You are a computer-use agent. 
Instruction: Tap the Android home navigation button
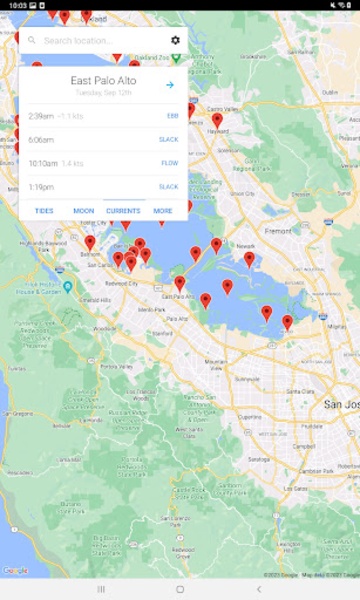[180, 589]
